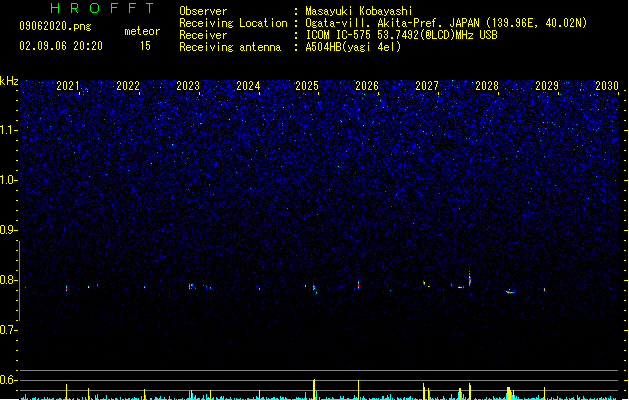Click the 0.8 kHz frequency label
The height and width of the screenshot is (400, 629).
(x=8, y=280)
